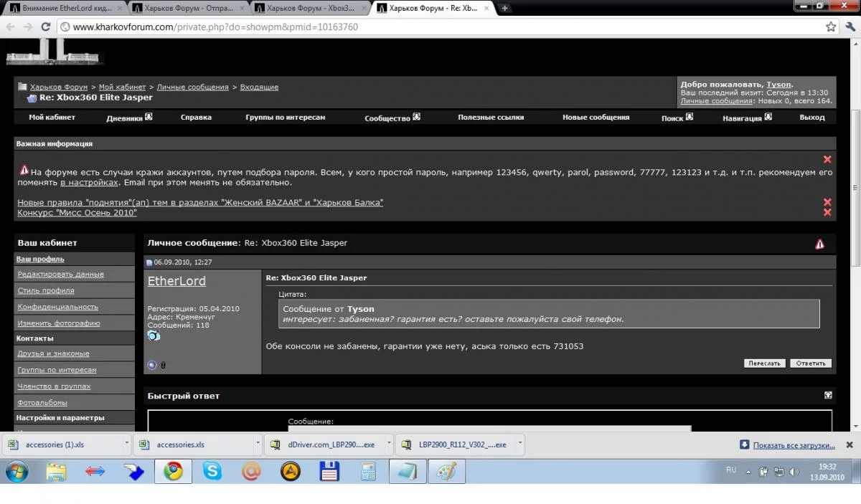
Task: Expand the Дневники dropdown menu
Action: (149, 116)
